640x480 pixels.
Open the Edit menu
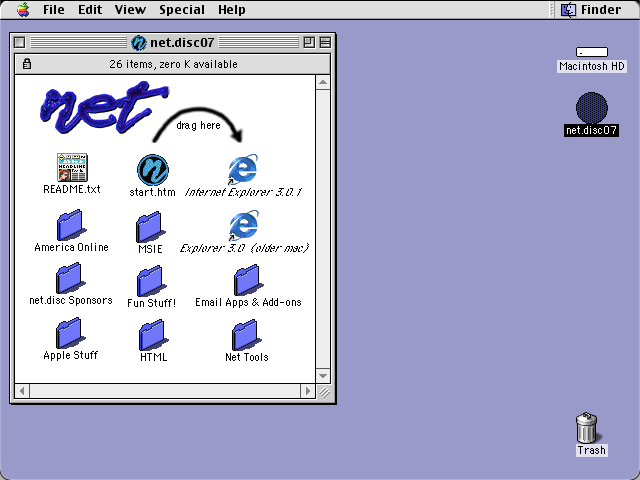pyautogui.click(x=90, y=9)
